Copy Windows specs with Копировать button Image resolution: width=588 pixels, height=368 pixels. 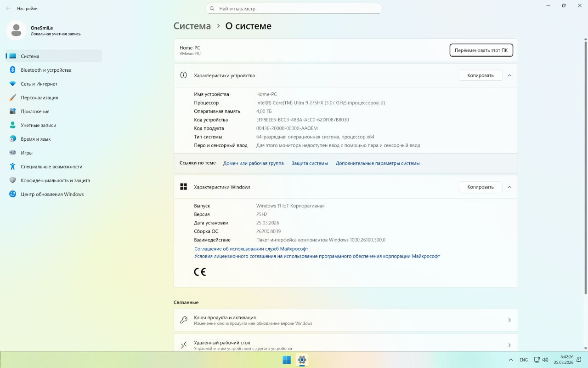(481, 187)
